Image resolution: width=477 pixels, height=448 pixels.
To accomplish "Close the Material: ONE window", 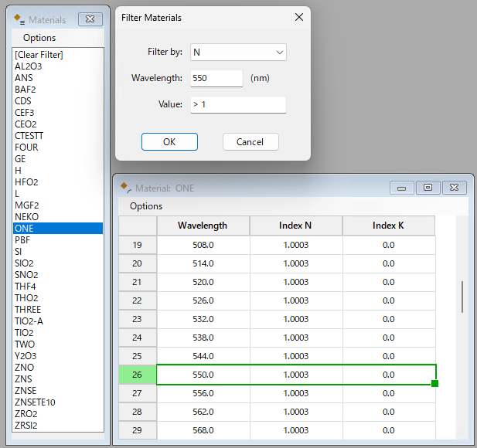I will (454, 188).
